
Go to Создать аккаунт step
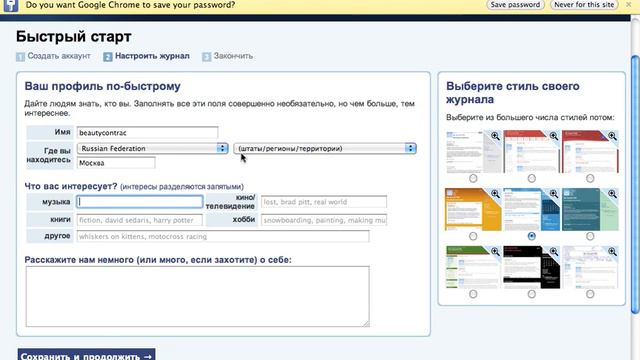(x=59, y=56)
